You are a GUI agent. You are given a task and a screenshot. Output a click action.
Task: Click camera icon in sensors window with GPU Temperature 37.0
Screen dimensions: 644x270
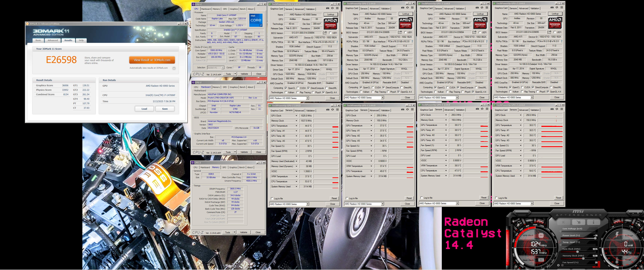pos(403,109)
